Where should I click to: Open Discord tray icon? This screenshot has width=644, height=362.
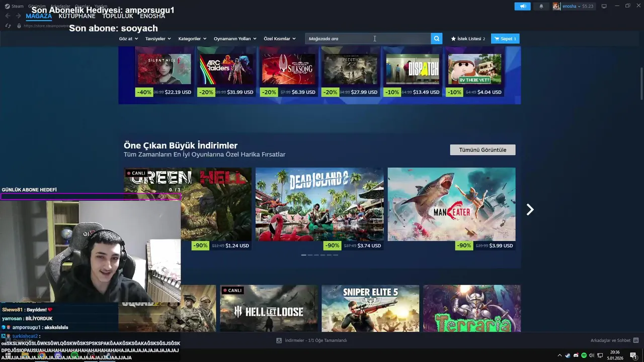[576, 355]
